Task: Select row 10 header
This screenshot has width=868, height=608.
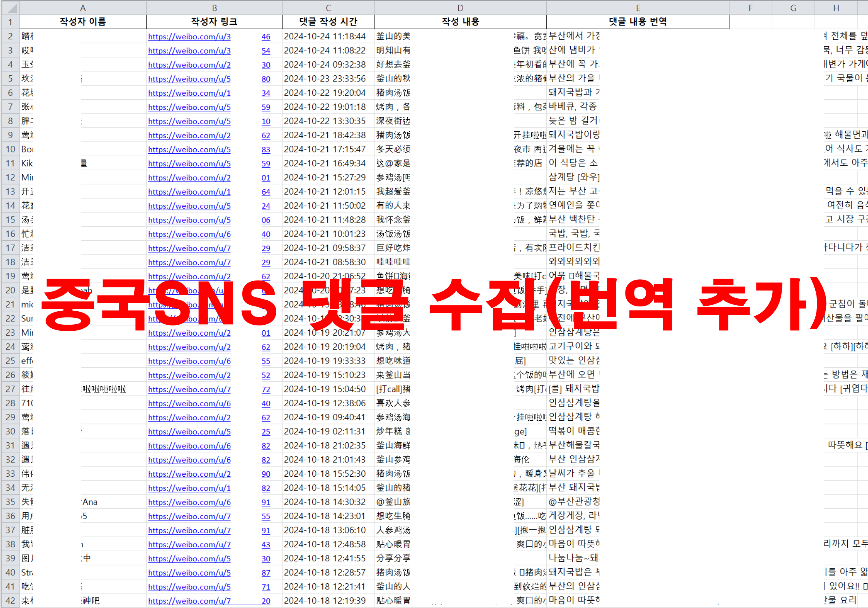Action: (10, 149)
